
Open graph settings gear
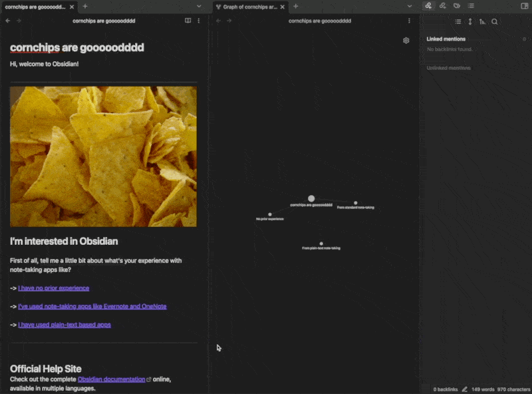(x=406, y=41)
